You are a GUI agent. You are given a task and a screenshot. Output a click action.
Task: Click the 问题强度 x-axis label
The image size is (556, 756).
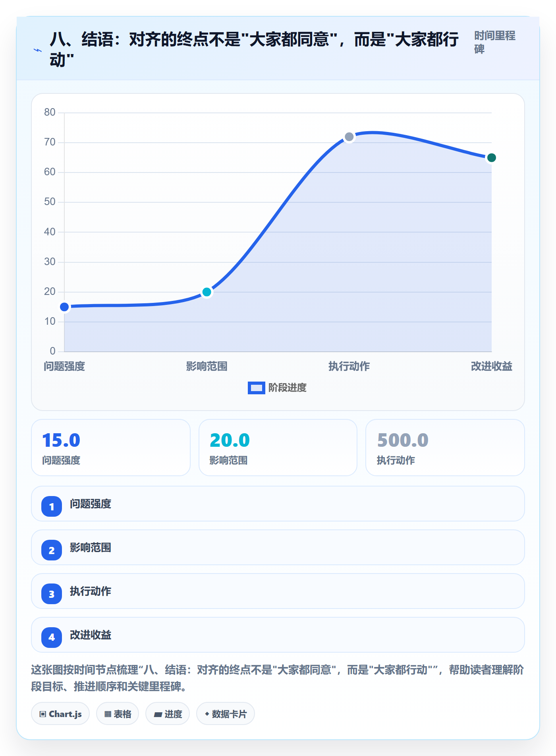tap(64, 366)
